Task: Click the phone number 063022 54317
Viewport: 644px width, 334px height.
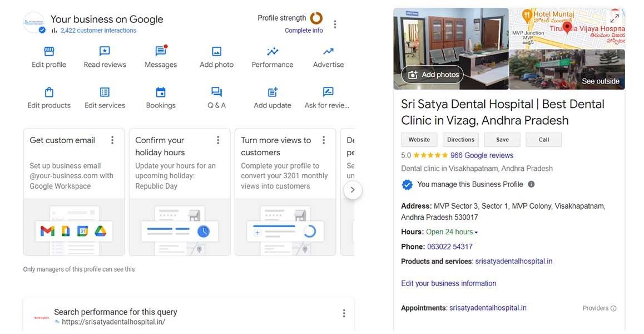Action: coord(450,247)
